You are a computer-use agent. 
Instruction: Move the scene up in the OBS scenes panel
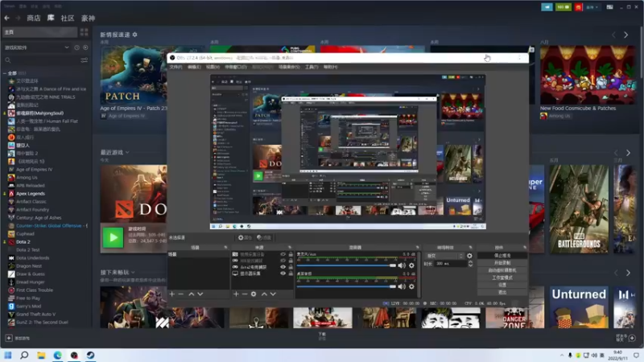pyautogui.click(x=192, y=294)
